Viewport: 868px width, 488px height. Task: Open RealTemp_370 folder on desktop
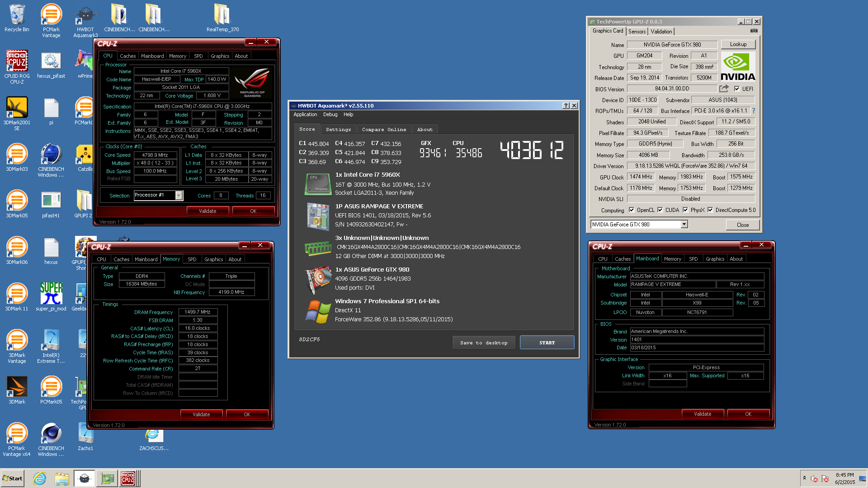click(x=222, y=18)
